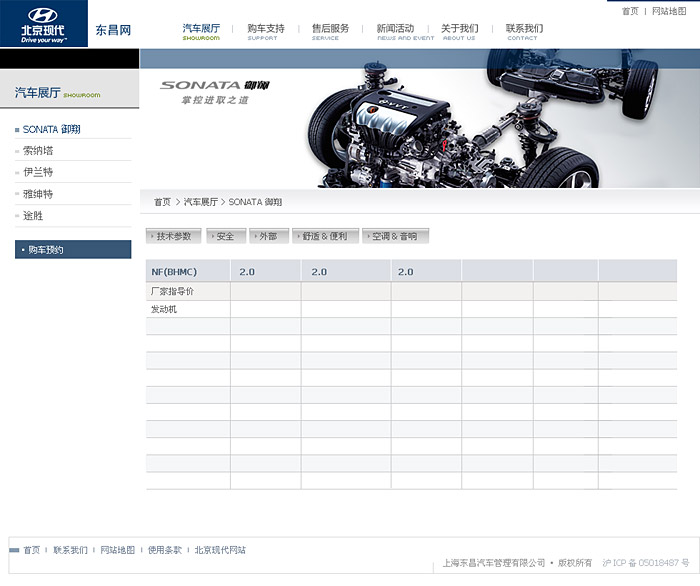Click 首页 in the breadcrumb
Viewport: 700px width, 586px height.
tap(162, 202)
